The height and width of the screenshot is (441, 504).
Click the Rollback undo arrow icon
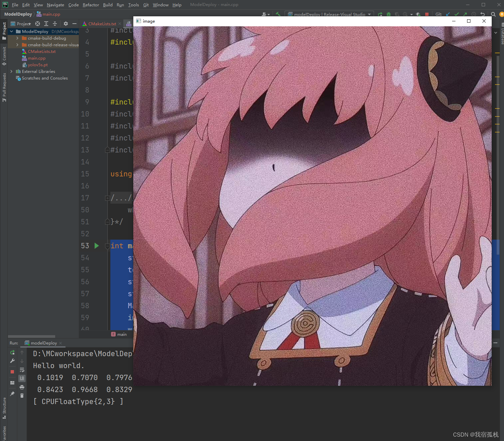pos(482,14)
